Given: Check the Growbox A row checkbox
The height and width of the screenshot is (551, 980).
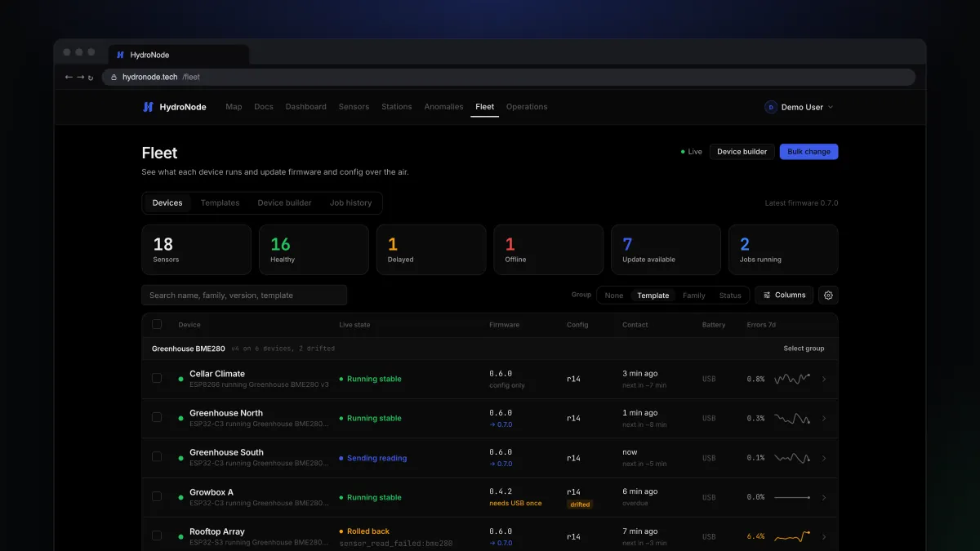Looking at the screenshot, I should [x=157, y=496].
